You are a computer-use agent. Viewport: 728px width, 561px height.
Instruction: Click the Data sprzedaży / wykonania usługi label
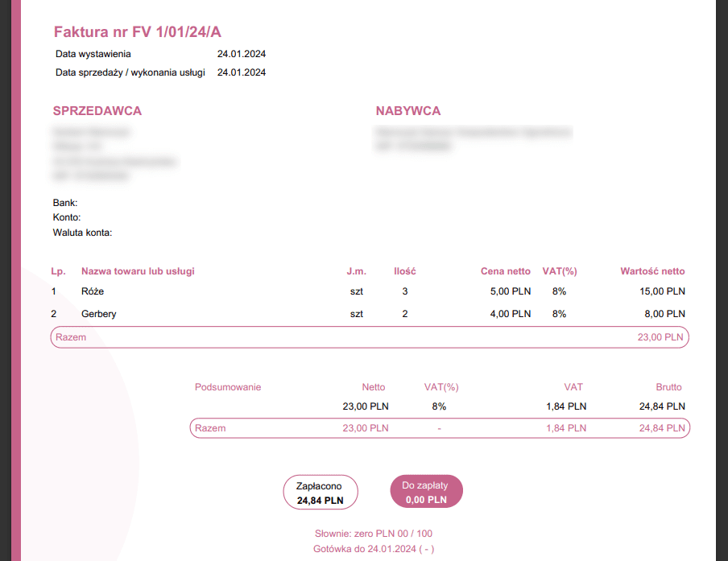point(130,72)
